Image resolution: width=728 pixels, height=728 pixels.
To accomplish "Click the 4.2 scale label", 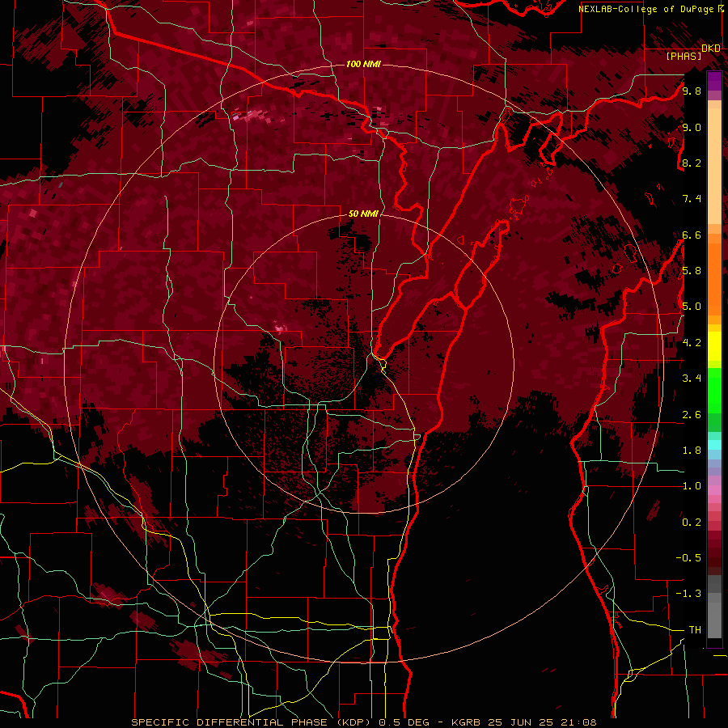I will tap(692, 343).
